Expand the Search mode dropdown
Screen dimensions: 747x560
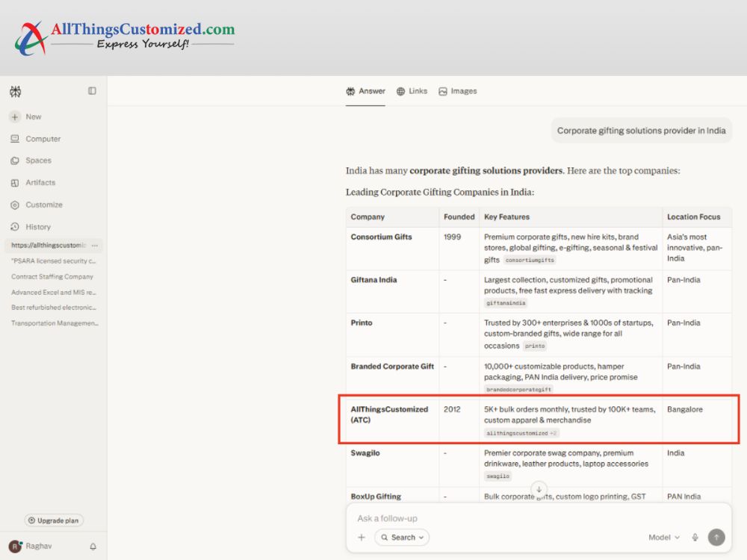pyautogui.click(x=402, y=537)
